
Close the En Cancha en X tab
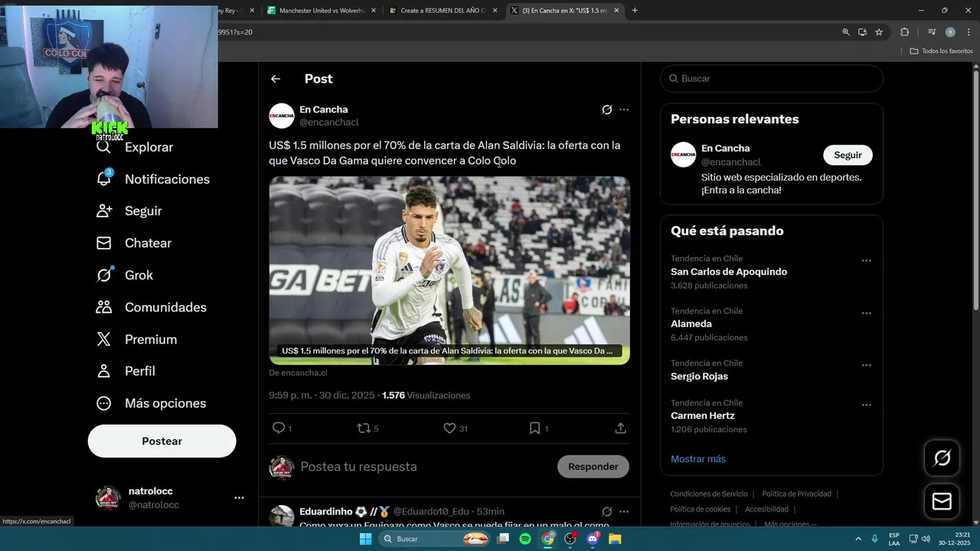pyautogui.click(x=616, y=11)
